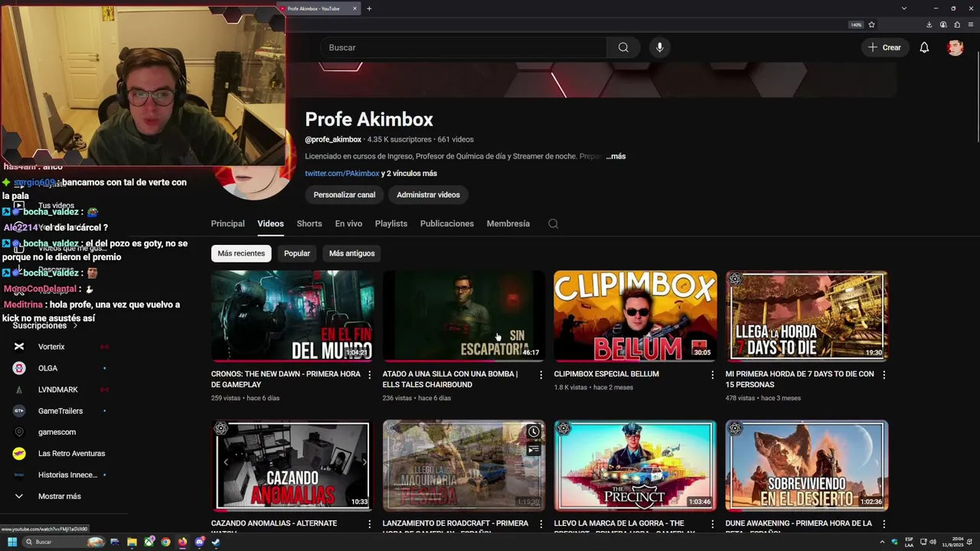Show hidden system tray icons

[882, 542]
